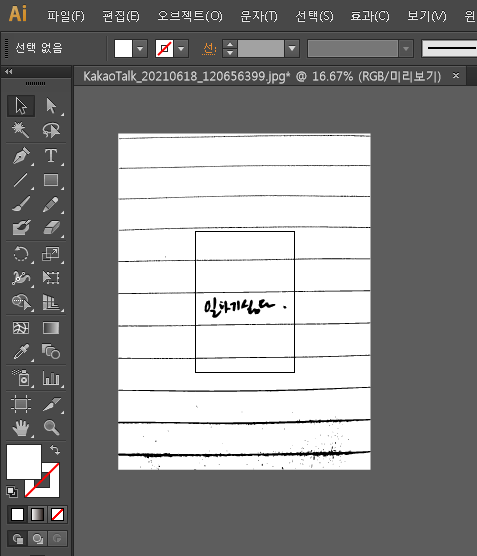This screenshot has width=477, height=556.
Task: Enable Draw Inside mode
Action: [57, 539]
